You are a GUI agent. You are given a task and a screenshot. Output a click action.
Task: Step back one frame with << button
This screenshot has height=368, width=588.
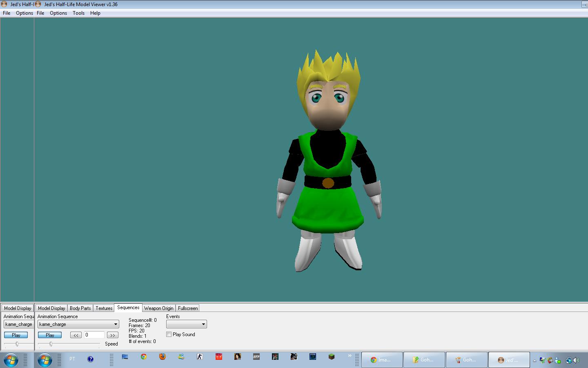pyautogui.click(x=76, y=335)
